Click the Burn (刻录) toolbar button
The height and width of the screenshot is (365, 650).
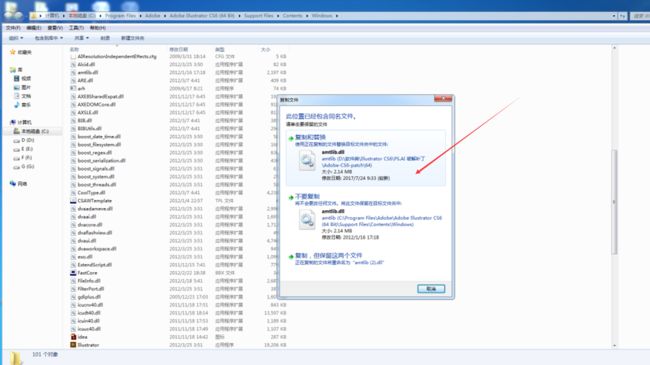[x=105, y=38]
